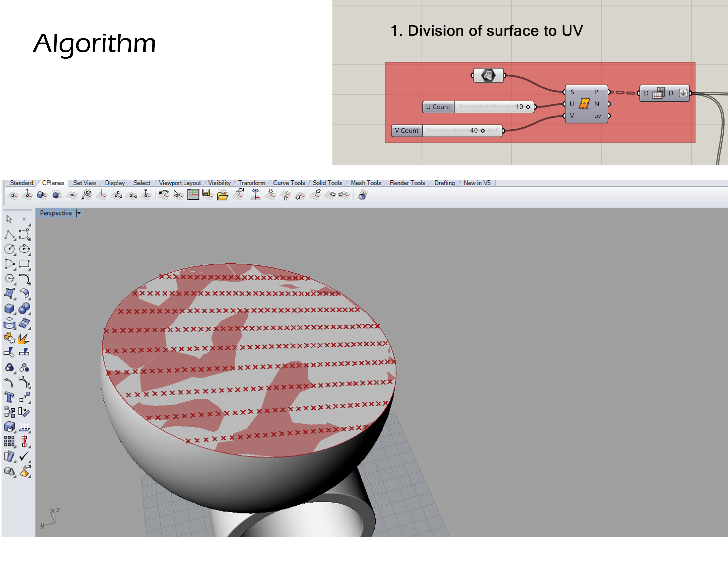The width and height of the screenshot is (728, 562).
Task: Switch to the Curve Tools tab
Action: 289,183
